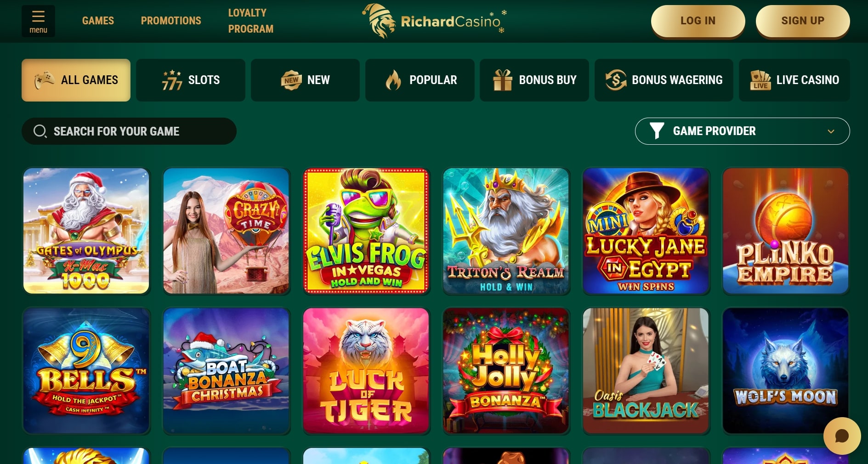The width and height of the screenshot is (868, 464).
Task: Open the Game Provider filter
Action: click(x=742, y=131)
